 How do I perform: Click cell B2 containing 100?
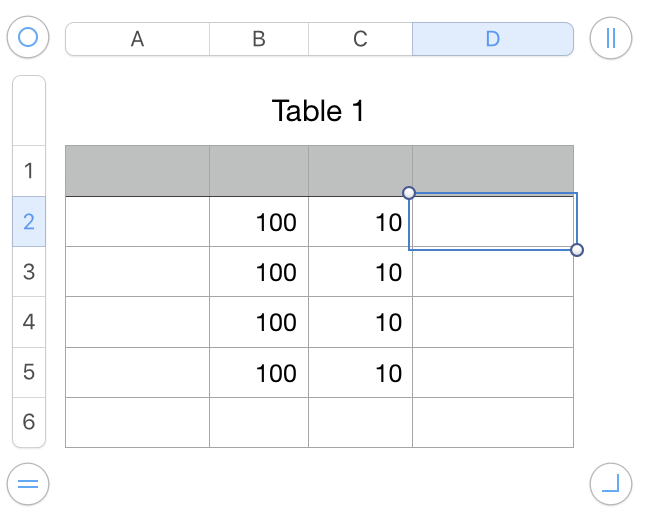click(x=259, y=222)
